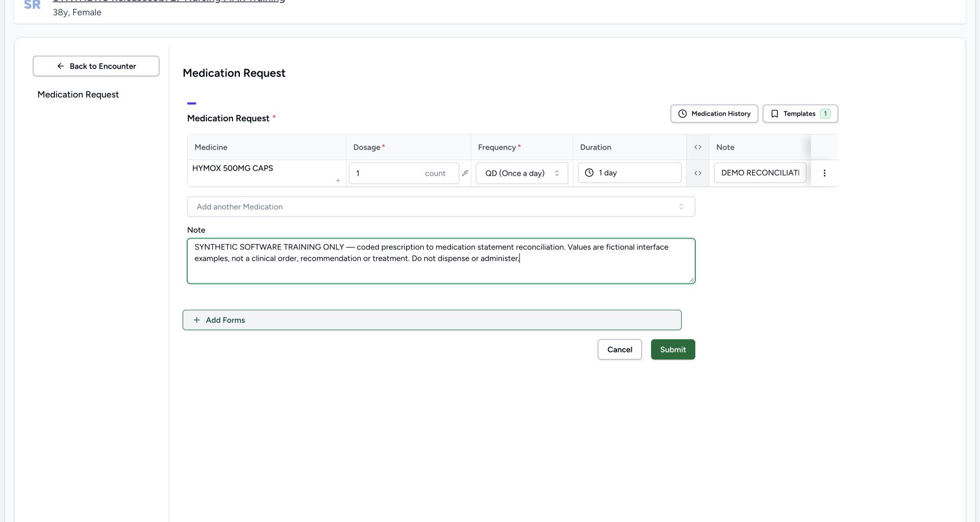Click the clock icon in duration field

(589, 173)
